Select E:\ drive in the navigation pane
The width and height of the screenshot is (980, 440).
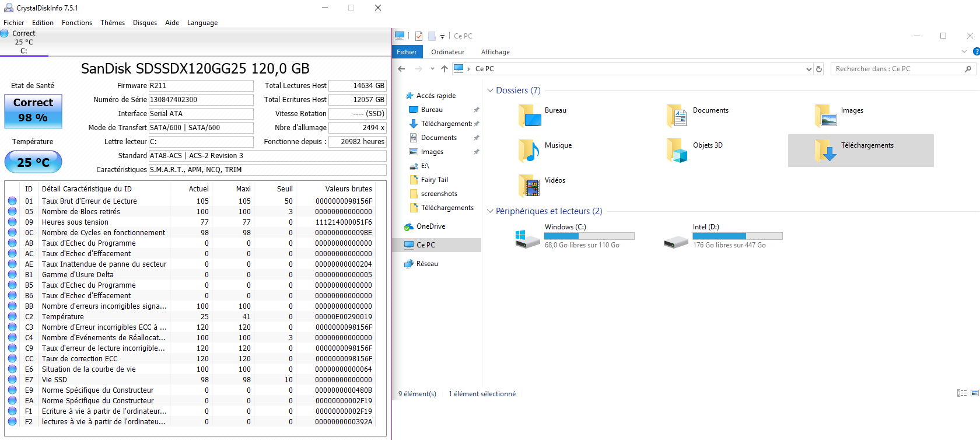[425, 166]
